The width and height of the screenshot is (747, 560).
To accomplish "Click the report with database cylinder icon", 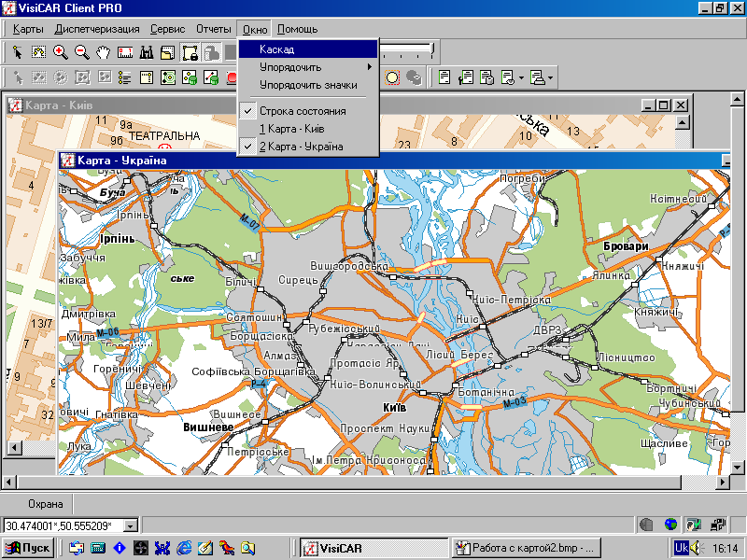I will point(486,77).
